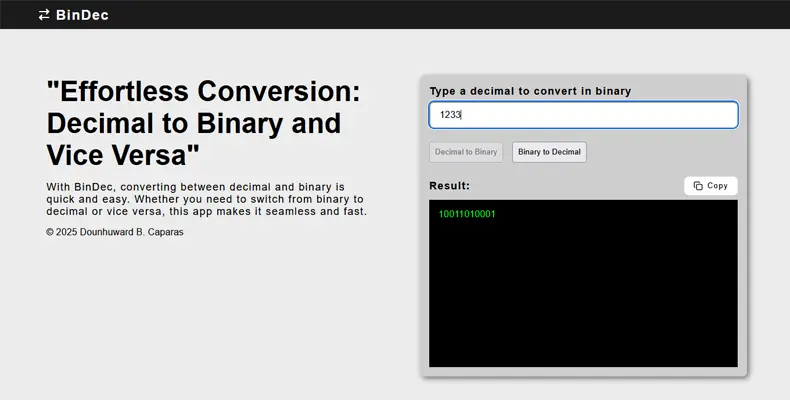Click the author name Dounhuward B. Caparas
The image size is (790, 400).
click(x=141, y=232)
